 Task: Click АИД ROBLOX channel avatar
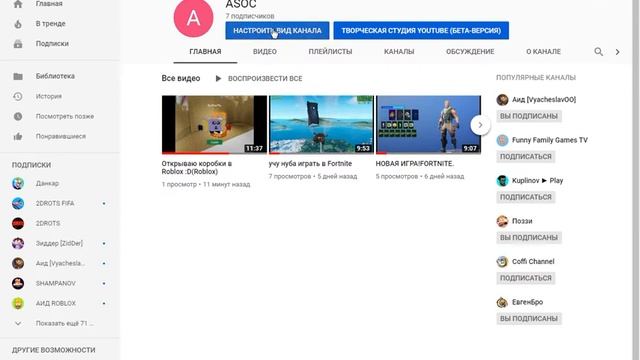(x=18, y=303)
